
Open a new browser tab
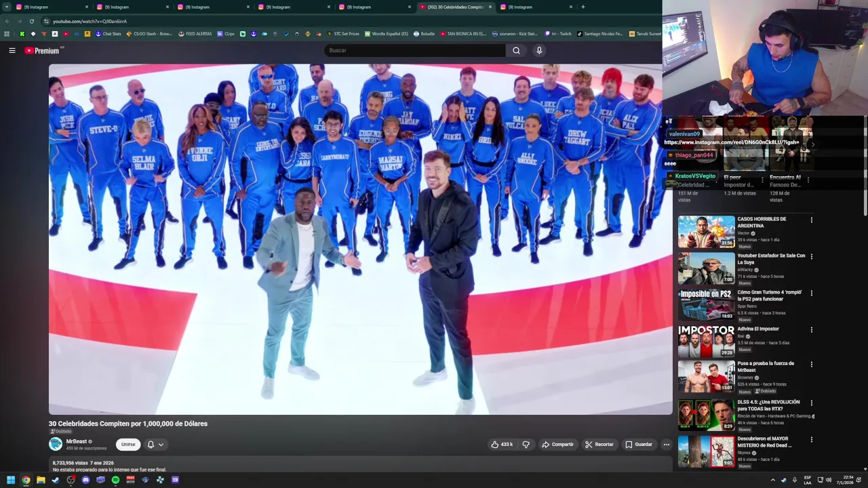(x=583, y=7)
